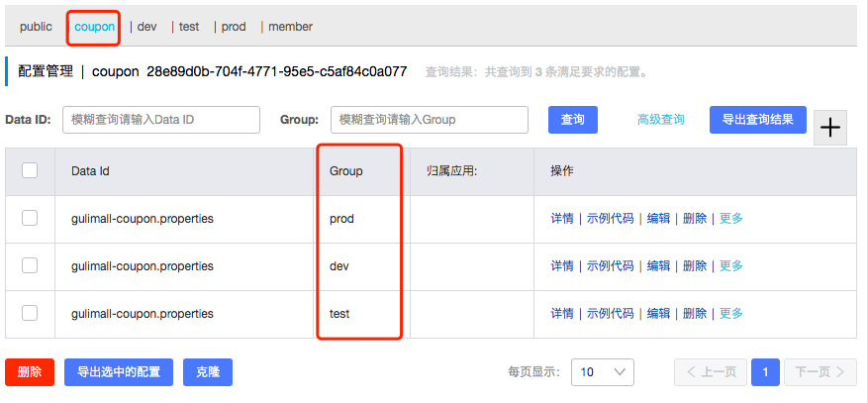Switch to the dev namespace tab
868x403 pixels.
click(x=146, y=27)
